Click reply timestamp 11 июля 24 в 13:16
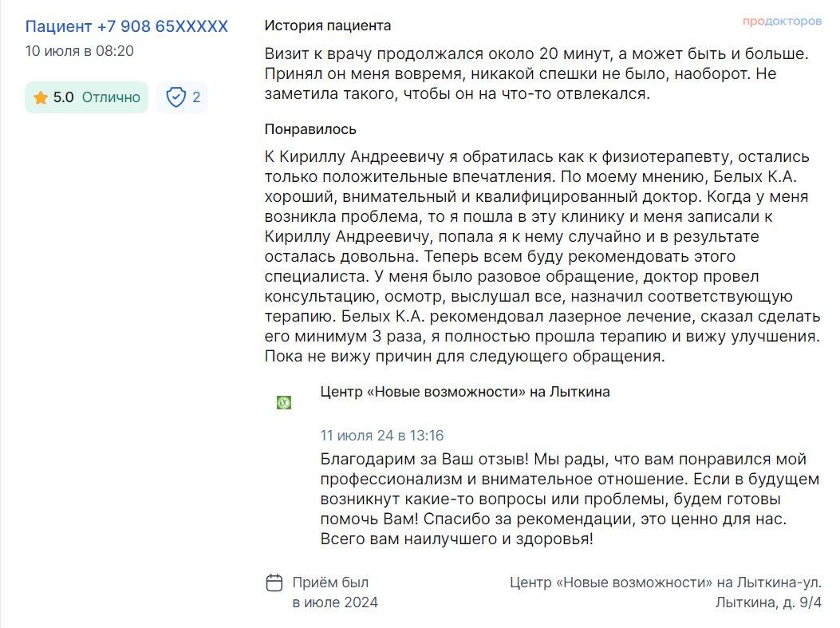 pos(382,435)
